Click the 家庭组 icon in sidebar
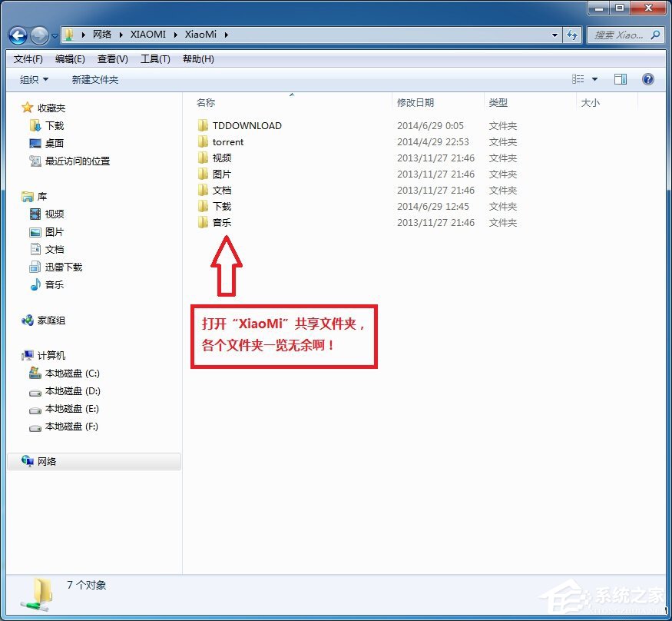Screen dimensions: 672x621 (x=27, y=320)
